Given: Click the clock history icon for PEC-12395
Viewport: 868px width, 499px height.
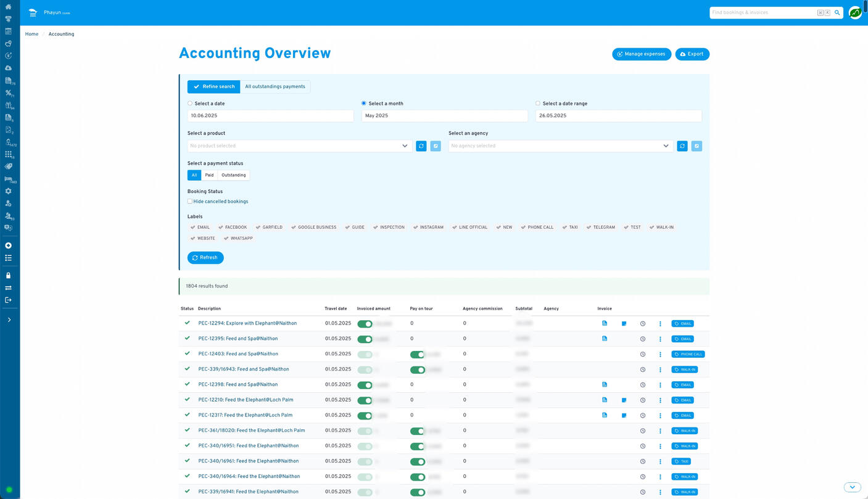Looking at the screenshot, I should click(642, 339).
